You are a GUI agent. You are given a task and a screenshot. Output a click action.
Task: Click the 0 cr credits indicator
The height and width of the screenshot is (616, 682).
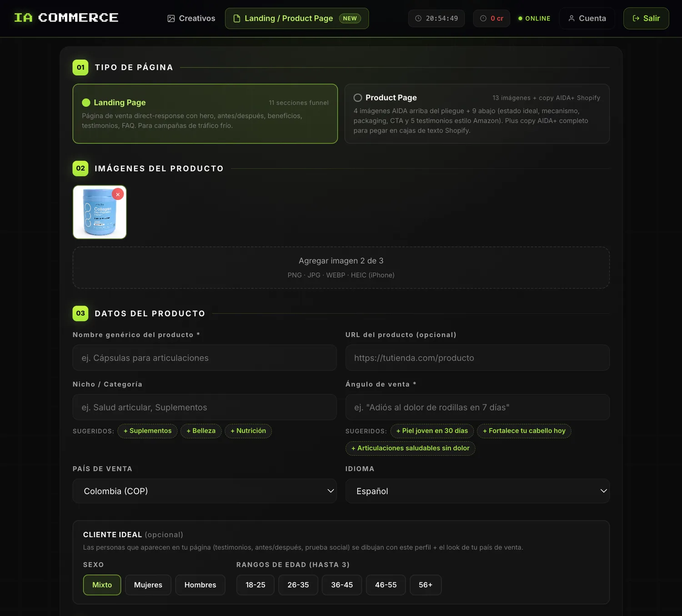pos(491,18)
